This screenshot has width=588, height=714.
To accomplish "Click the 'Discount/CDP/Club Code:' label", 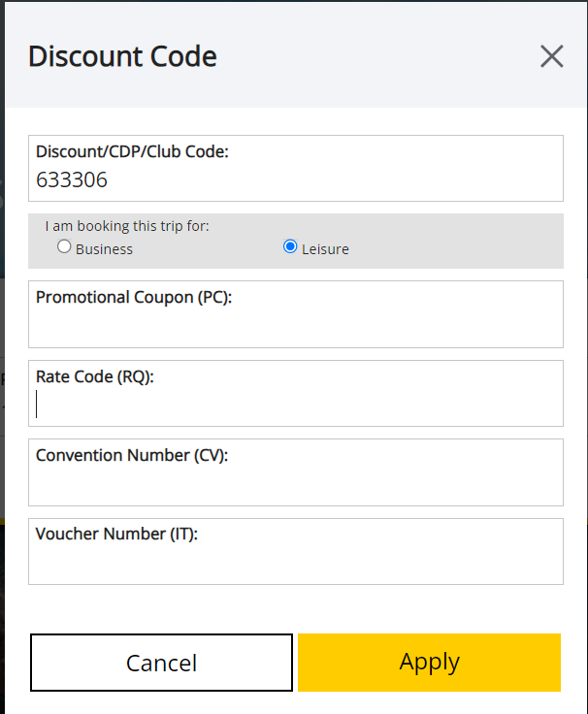I will coord(132,151).
